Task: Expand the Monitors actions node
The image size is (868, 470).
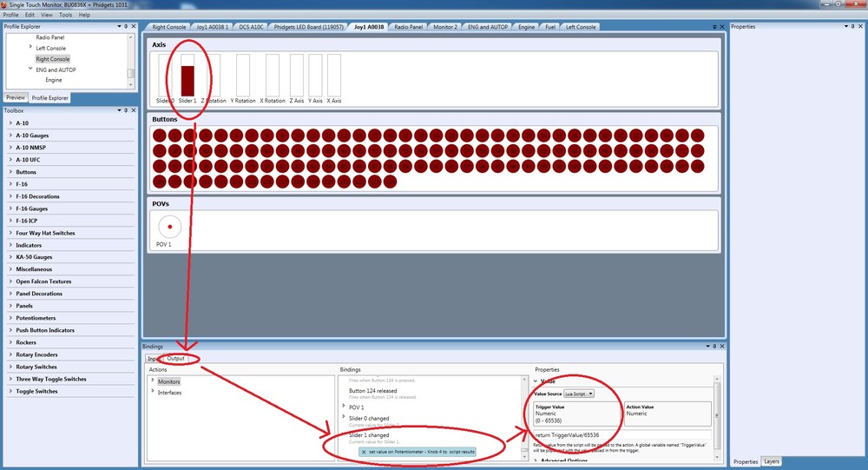Action: click(x=153, y=381)
